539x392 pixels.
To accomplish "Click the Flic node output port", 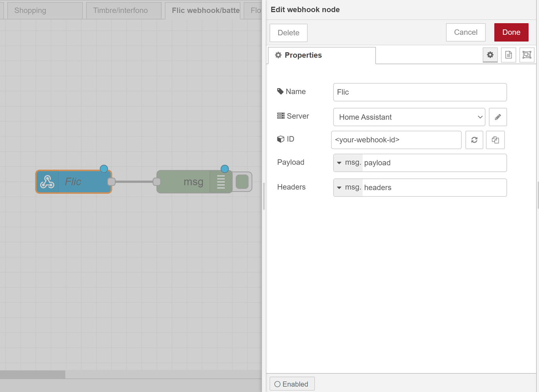I will tap(111, 181).
